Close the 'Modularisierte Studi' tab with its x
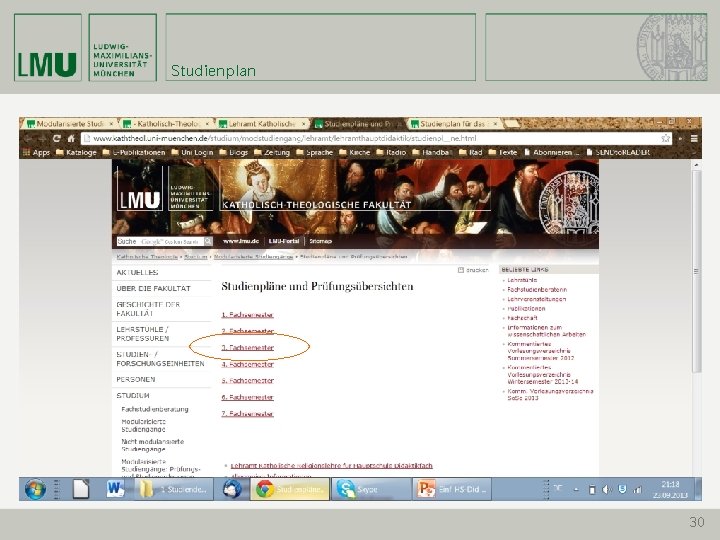Screen dimensions: 720x540 [x=111, y=124]
